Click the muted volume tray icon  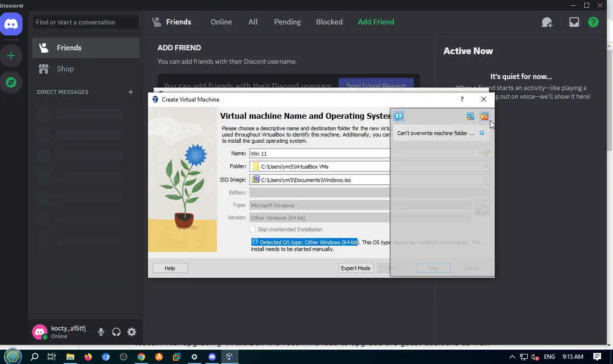(536, 357)
